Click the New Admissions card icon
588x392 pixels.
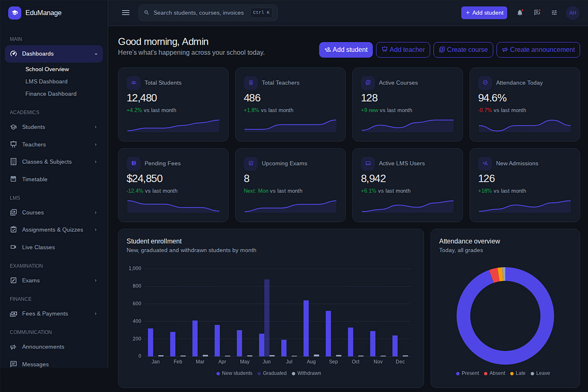point(485,163)
